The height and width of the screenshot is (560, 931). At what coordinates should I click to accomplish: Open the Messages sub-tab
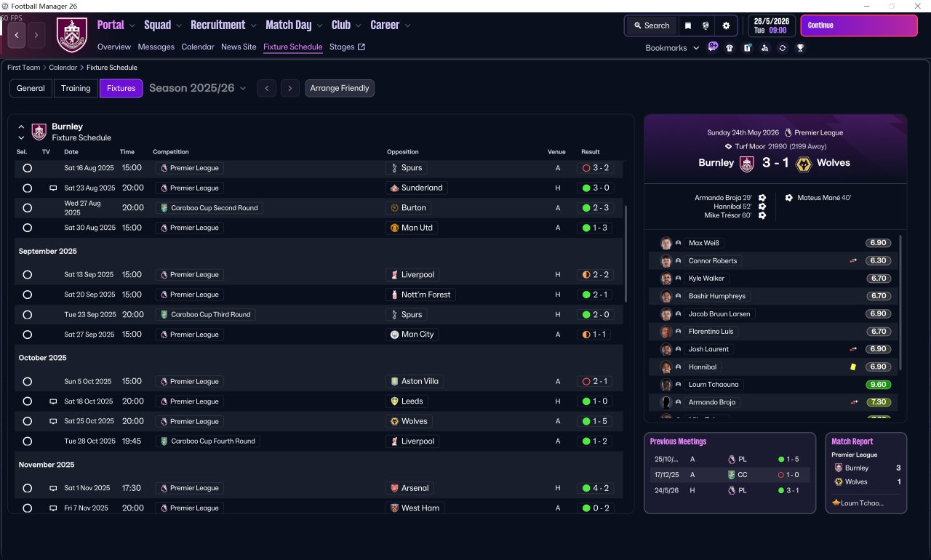pos(156,47)
